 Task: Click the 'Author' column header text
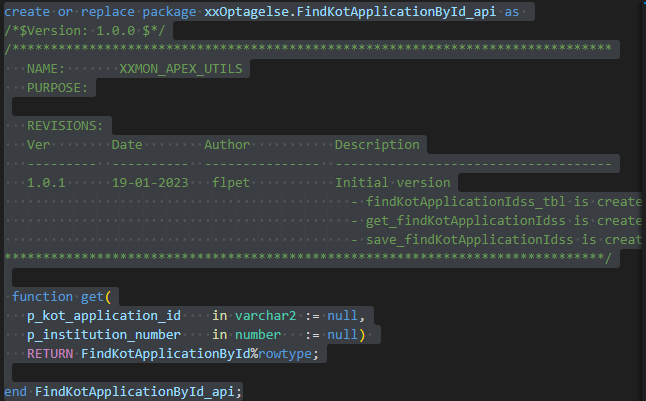tap(227, 145)
